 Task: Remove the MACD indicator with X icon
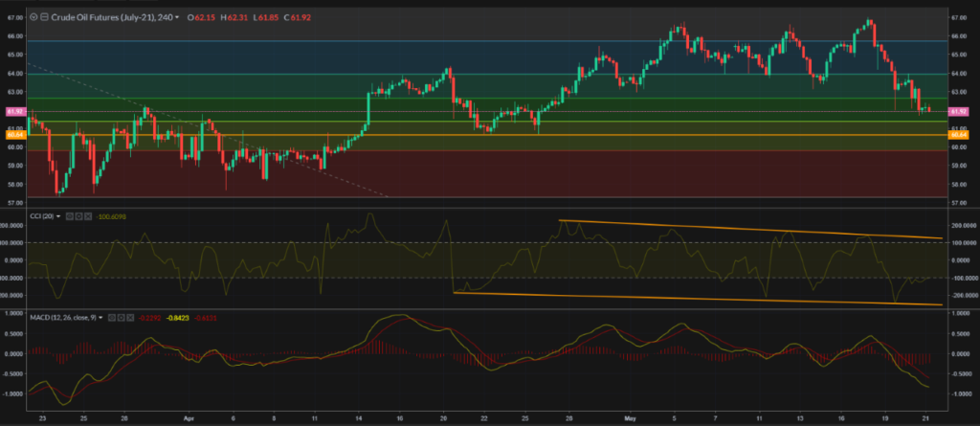(130, 317)
